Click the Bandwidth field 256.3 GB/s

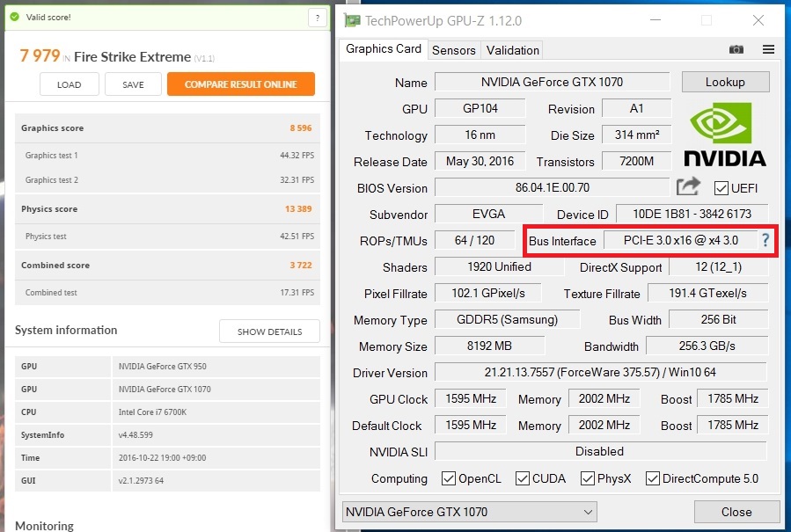click(x=707, y=346)
